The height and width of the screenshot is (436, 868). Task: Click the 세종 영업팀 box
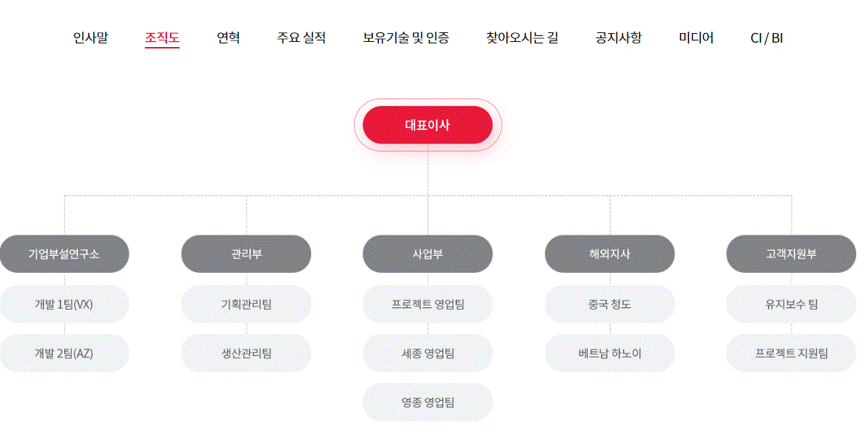click(427, 354)
